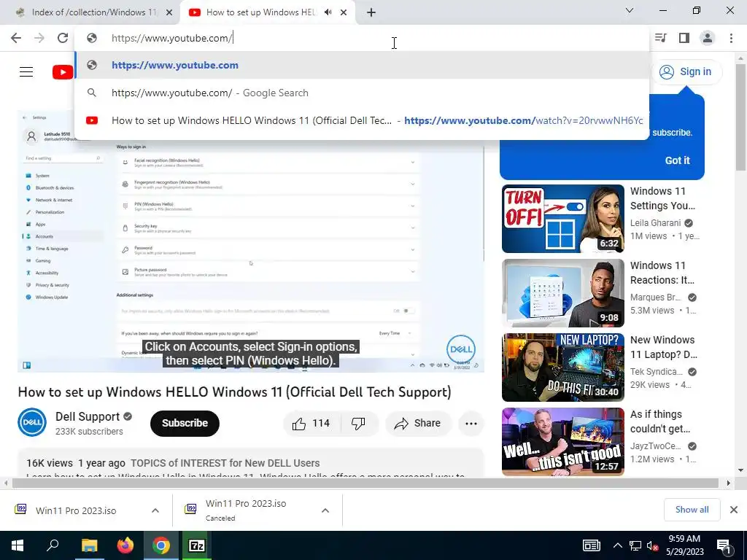
Task: Click the horizontal page scrollbar
Action: coord(365,483)
